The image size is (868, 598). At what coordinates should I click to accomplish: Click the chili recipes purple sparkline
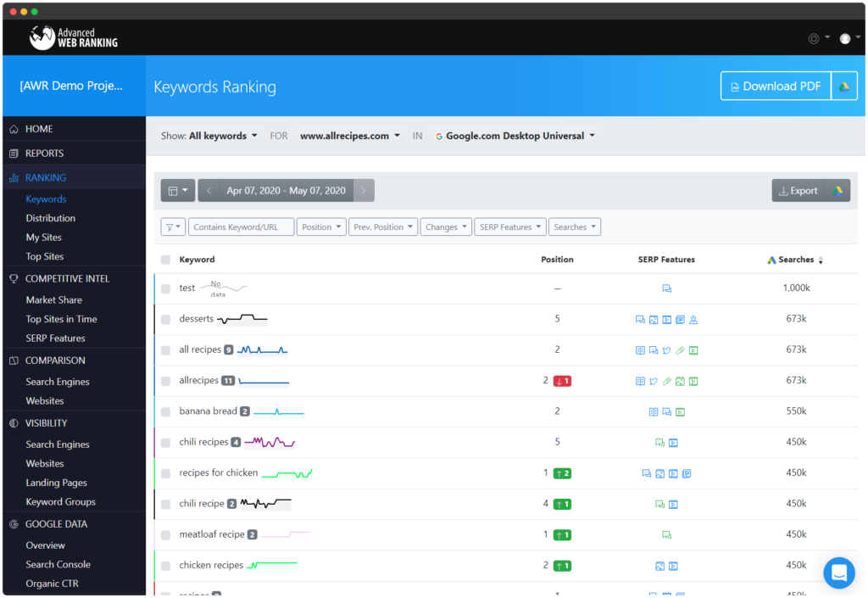(x=270, y=442)
